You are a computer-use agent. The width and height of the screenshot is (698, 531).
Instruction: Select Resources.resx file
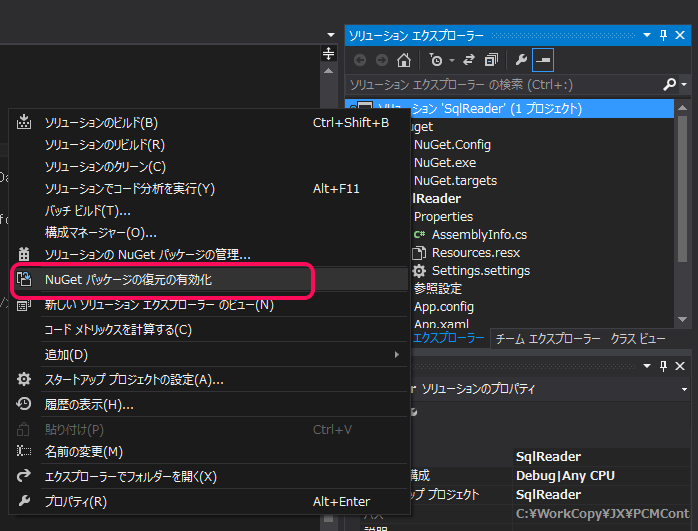(476, 252)
